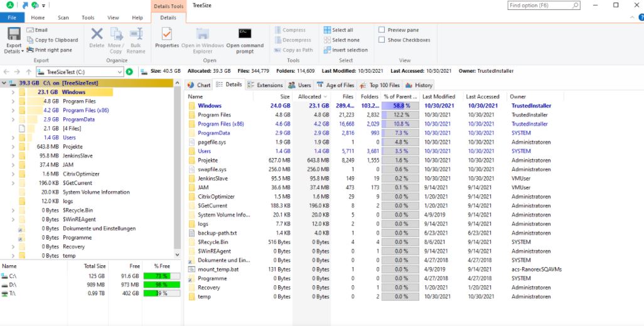Open the Users tab in right pane
Screen dimensions: 644x326
click(299, 85)
